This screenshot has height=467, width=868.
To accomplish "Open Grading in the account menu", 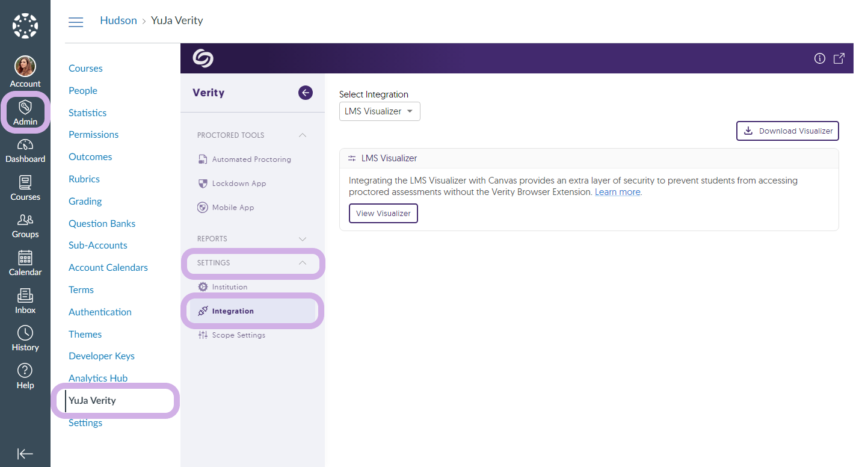I will pos(85,202).
